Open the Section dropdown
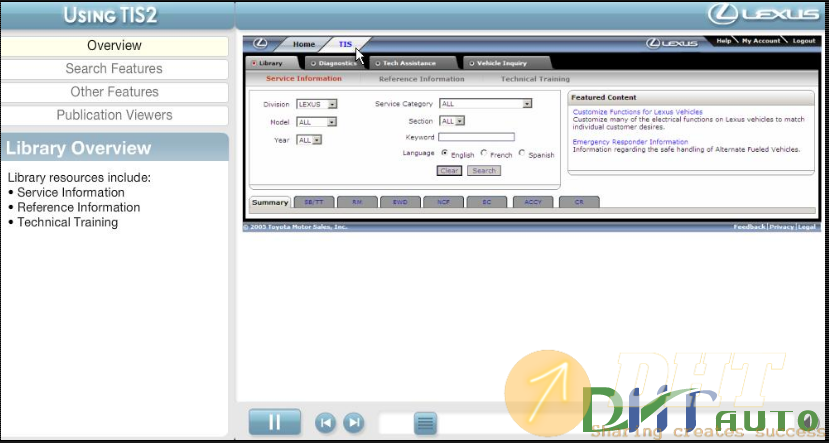 click(452, 121)
